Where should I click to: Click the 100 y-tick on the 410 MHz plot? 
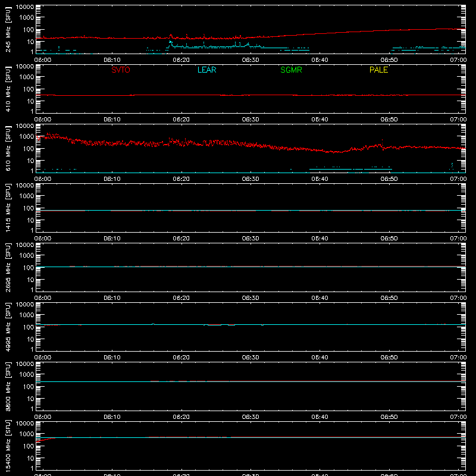point(29,89)
